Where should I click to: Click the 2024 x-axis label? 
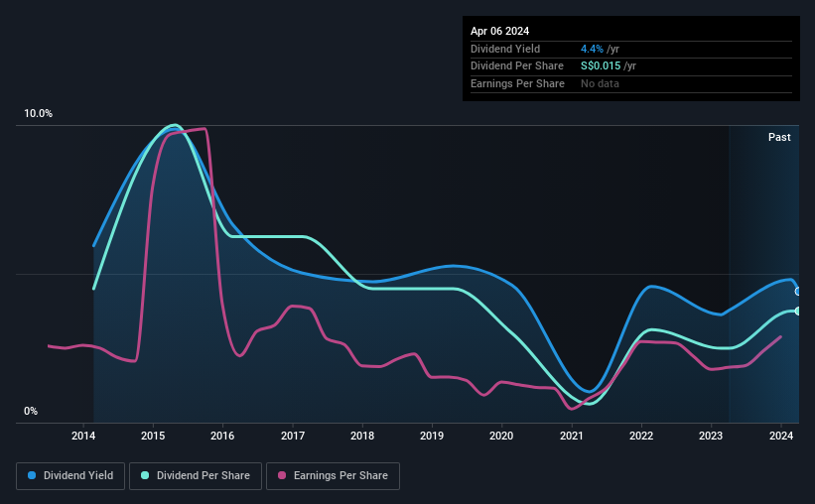[x=781, y=436]
